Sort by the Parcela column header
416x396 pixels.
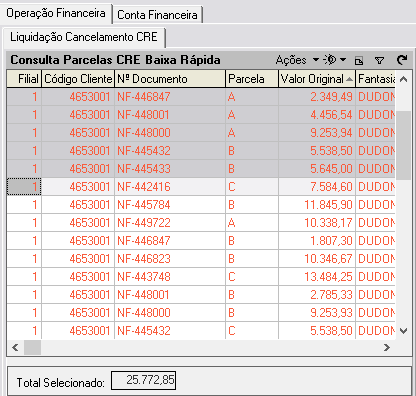coord(252,79)
